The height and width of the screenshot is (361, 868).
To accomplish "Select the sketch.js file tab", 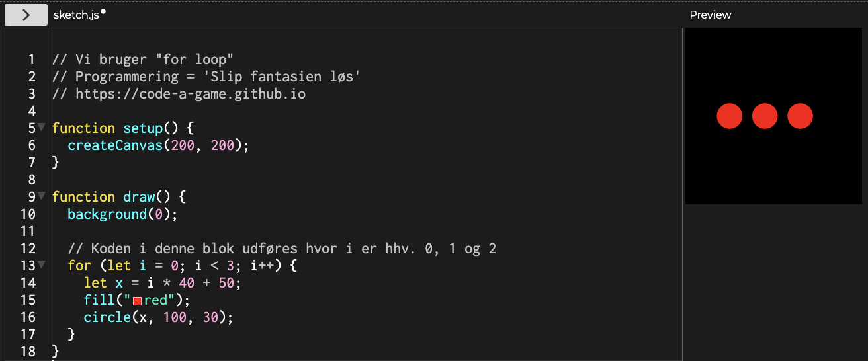I will tap(75, 15).
